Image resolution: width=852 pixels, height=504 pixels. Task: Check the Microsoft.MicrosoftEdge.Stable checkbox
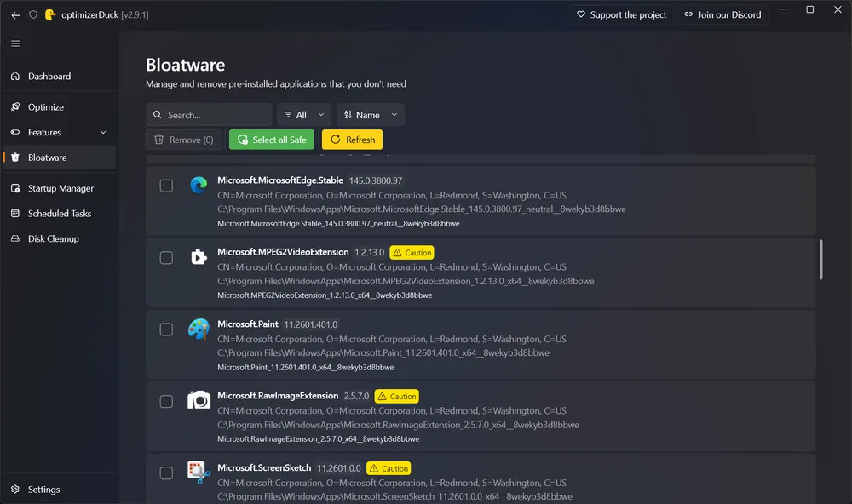tap(166, 186)
